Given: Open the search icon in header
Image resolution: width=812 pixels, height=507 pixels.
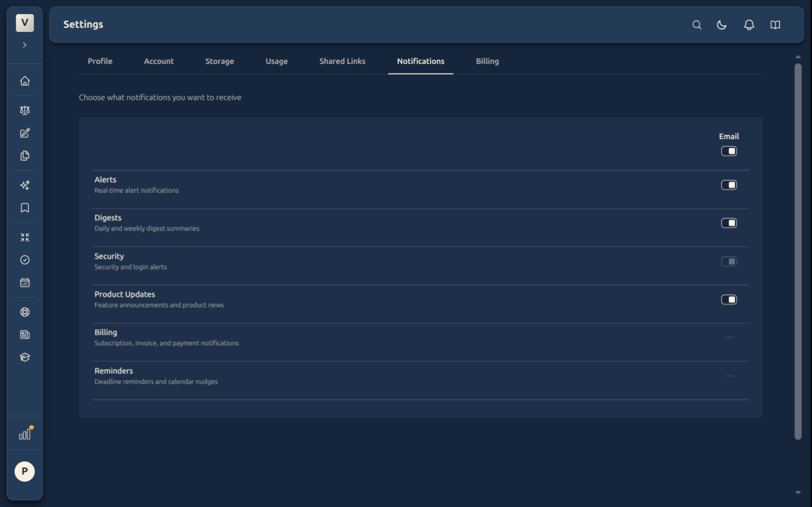Looking at the screenshot, I should (x=697, y=25).
